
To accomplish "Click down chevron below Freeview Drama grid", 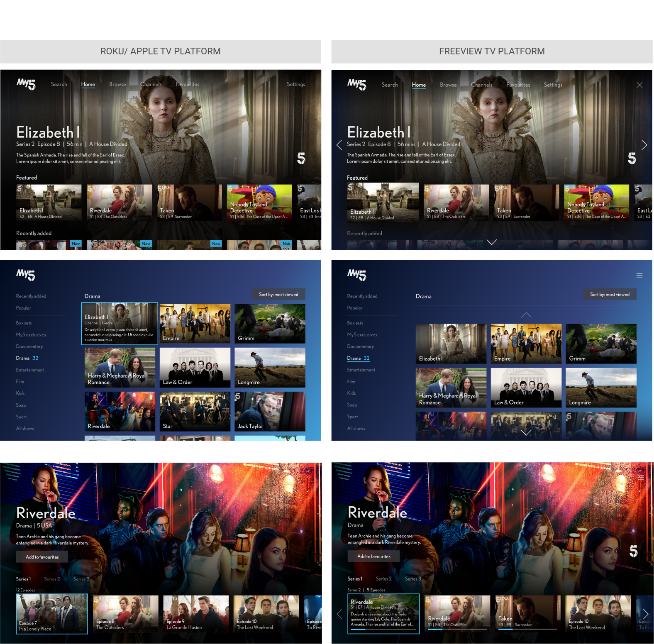I will 526,433.
